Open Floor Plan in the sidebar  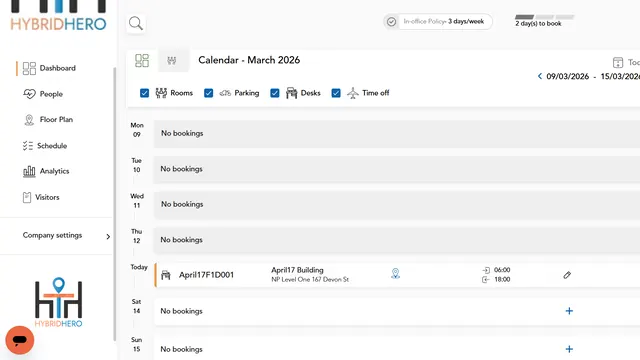coord(56,120)
